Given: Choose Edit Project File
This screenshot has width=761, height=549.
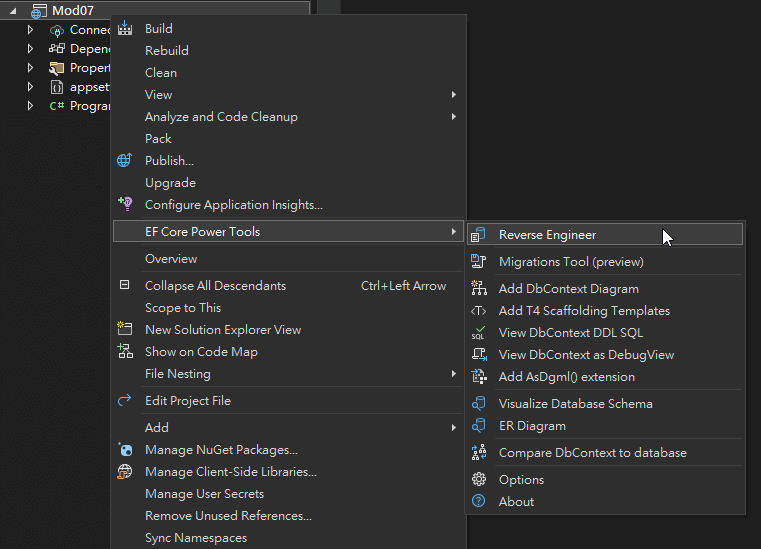Looking at the screenshot, I should pos(188,401).
